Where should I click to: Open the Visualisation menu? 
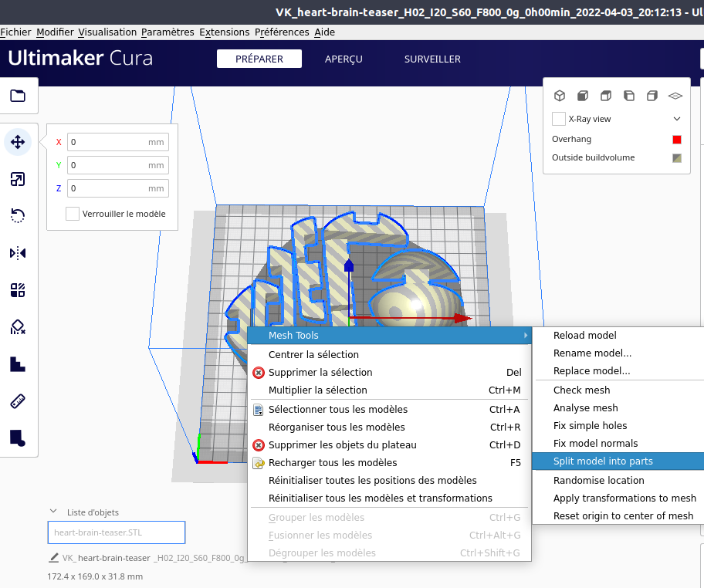pyautogui.click(x=107, y=32)
